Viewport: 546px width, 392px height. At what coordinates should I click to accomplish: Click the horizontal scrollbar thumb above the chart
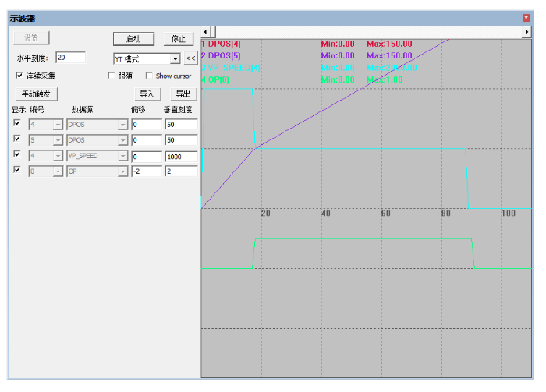pos(213,32)
